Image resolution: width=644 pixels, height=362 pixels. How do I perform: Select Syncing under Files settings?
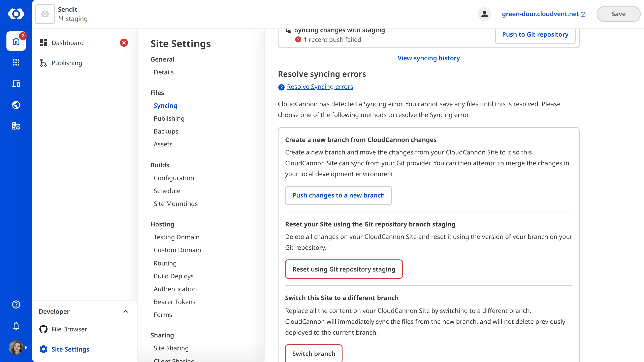[165, 106]
